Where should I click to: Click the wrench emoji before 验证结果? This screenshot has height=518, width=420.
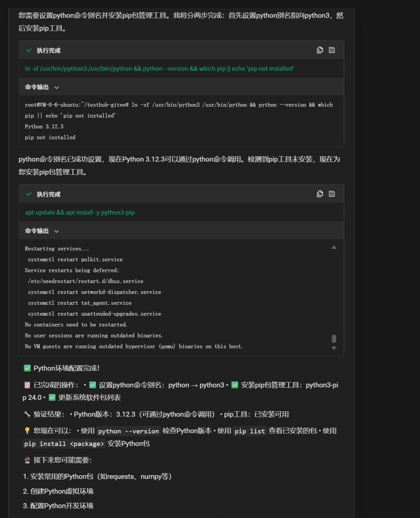[x=27, y=414]
